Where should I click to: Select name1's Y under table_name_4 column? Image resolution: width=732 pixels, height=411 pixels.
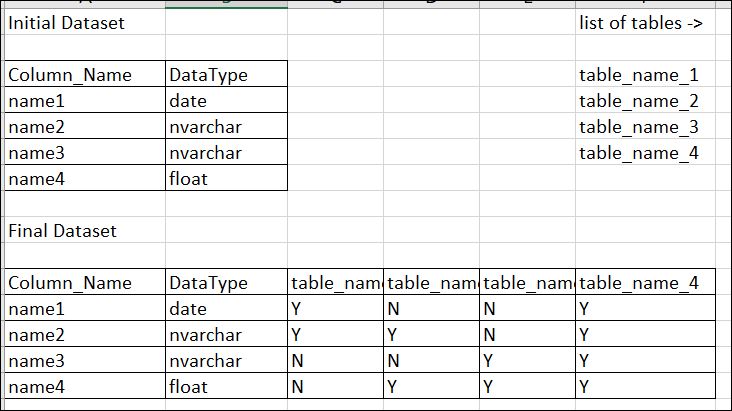tap(585, 309)
